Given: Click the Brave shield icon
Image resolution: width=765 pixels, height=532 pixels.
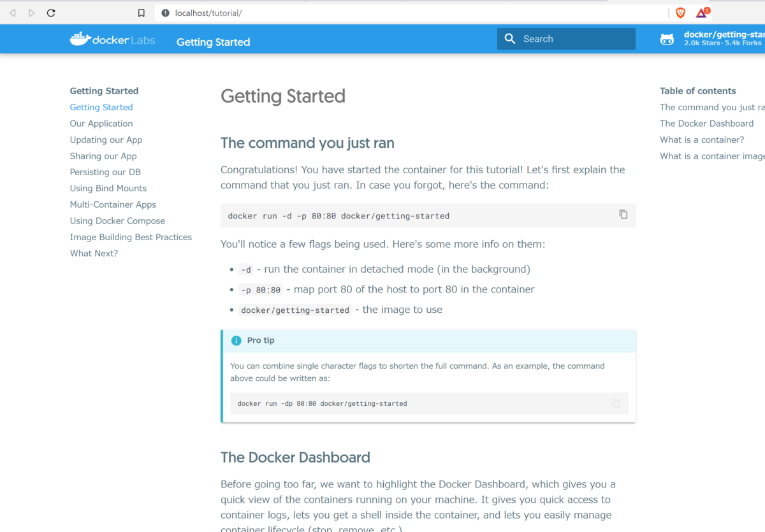Looking at the screenshot, I should (x=681, y=13).
